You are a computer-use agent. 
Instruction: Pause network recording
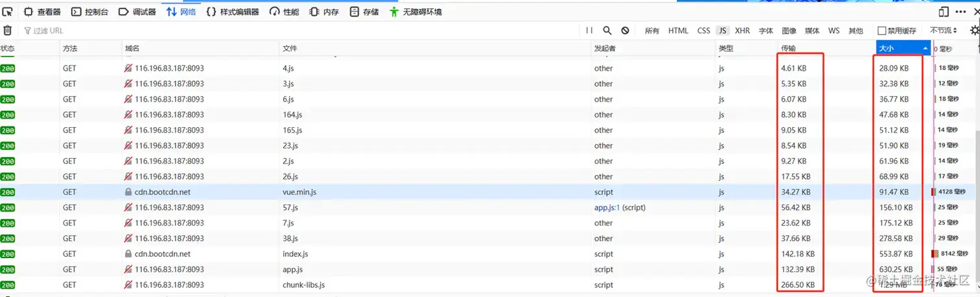[x=589, y=30]
